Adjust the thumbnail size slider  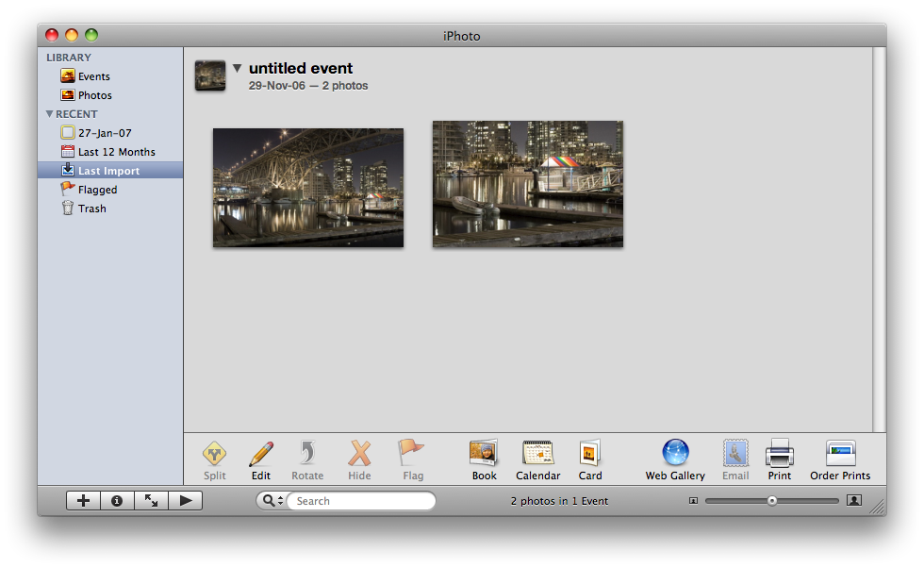point(772,501)
